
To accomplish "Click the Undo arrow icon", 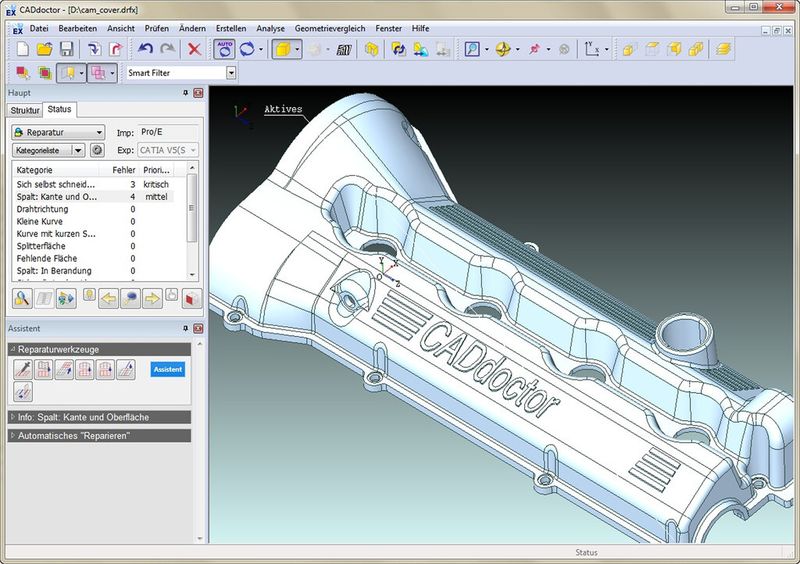I will tap(145, 49).
